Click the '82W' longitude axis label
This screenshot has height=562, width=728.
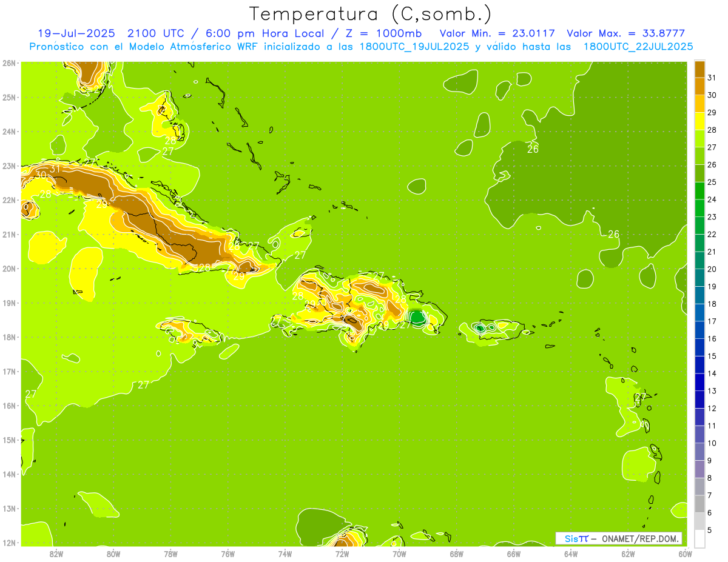56,554
